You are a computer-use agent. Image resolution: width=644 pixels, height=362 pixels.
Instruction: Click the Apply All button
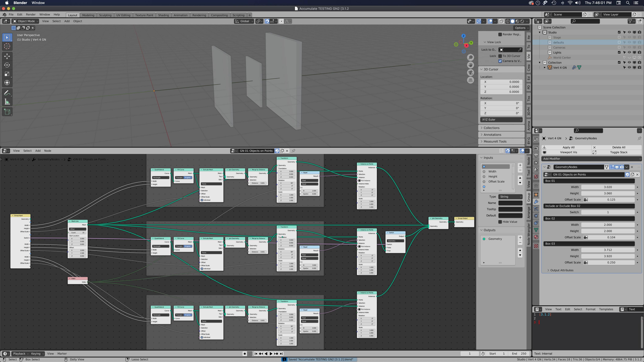566,147
